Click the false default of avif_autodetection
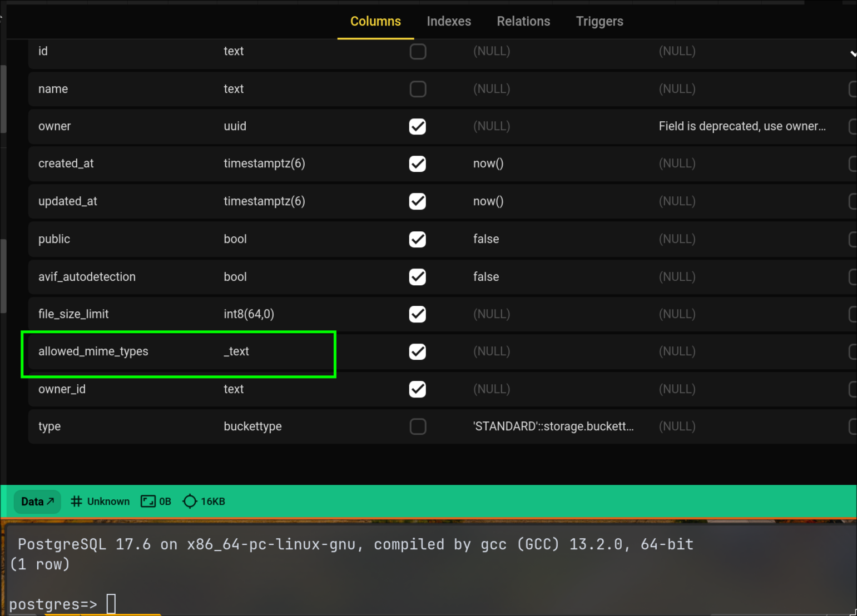This screenshot has width=857, height=616. click(486, 277)
